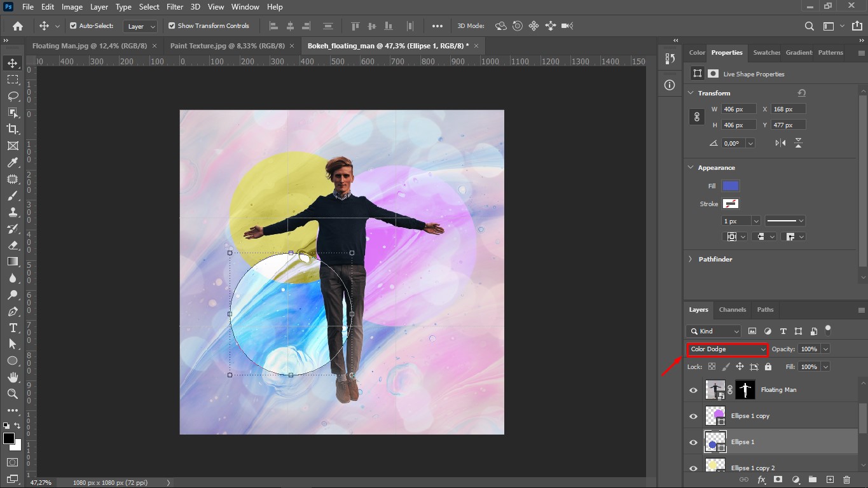Select the Eyedropper tool

pyautogui.click(x=13, y=163)
